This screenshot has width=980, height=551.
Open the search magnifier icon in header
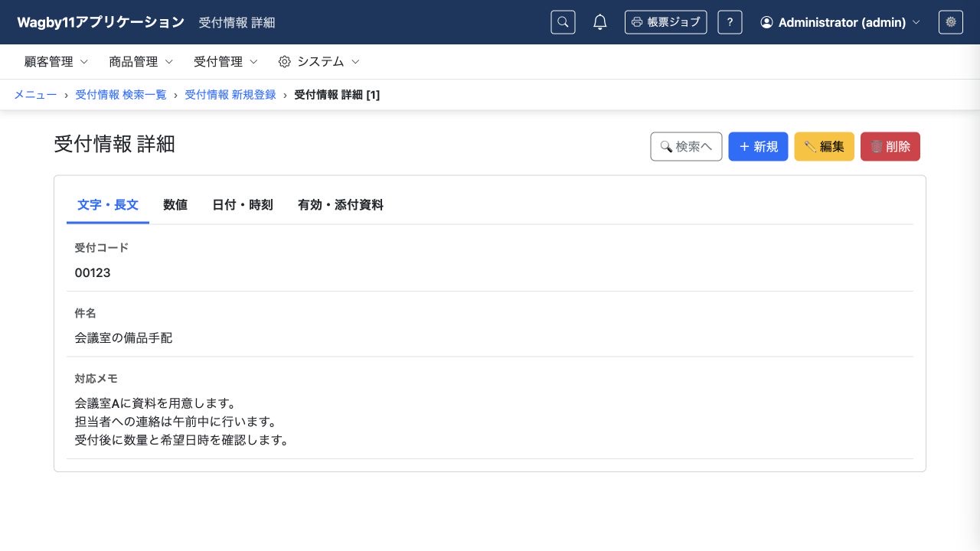point(563,22)
